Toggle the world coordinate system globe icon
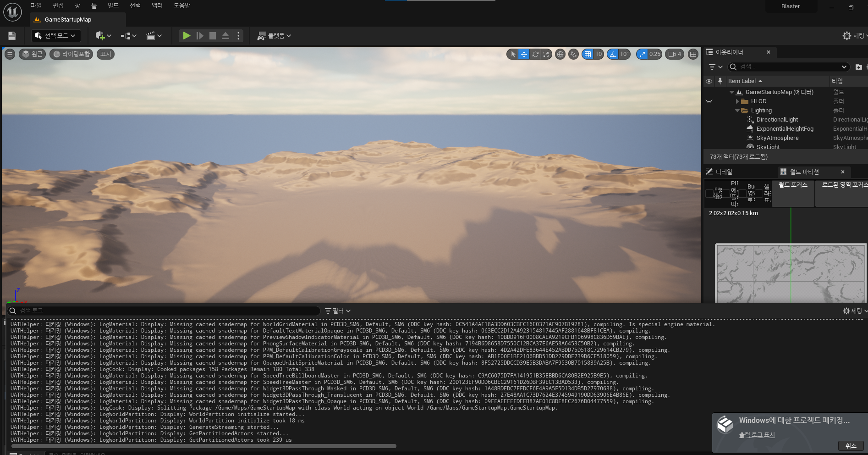Viewport: 868px width, 455px height. (560, 54)
